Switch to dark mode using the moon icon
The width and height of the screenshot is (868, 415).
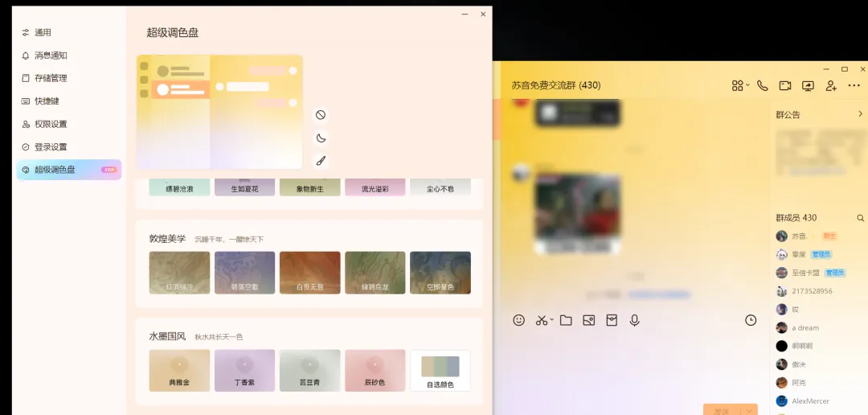321,138
